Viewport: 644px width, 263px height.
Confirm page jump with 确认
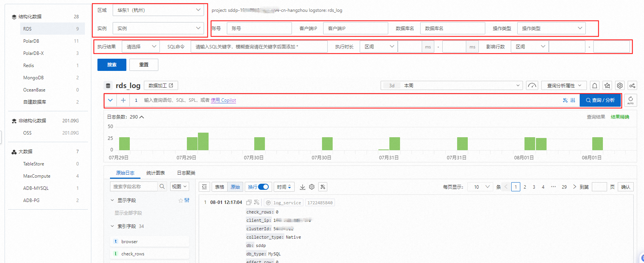pos(626,187)
